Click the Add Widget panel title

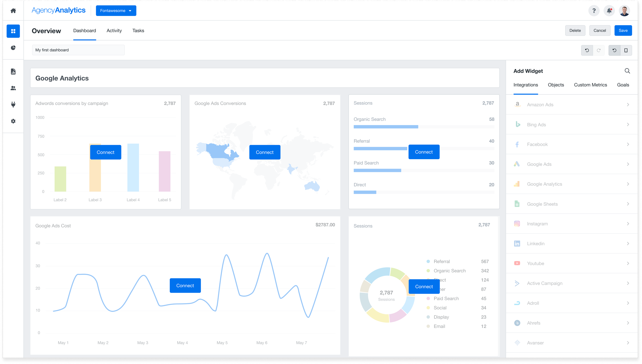pyautogui.click(x=528, y=71)
